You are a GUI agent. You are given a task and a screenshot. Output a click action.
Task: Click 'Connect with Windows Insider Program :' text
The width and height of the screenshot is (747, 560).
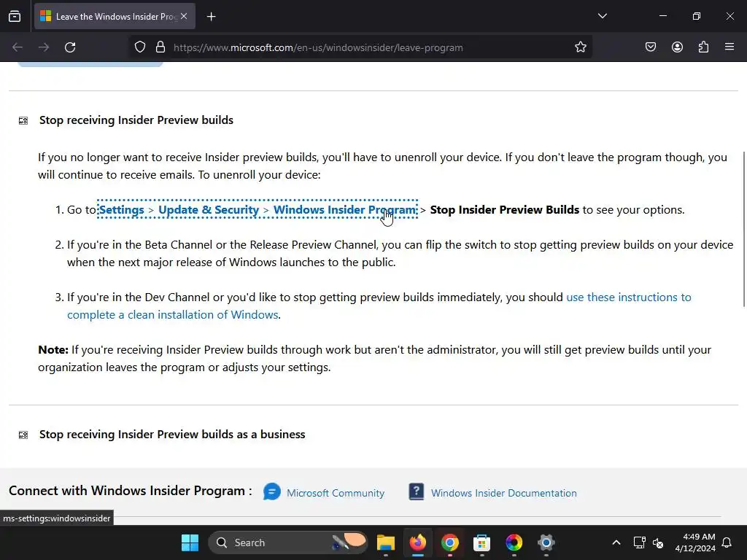coord(131,491)
